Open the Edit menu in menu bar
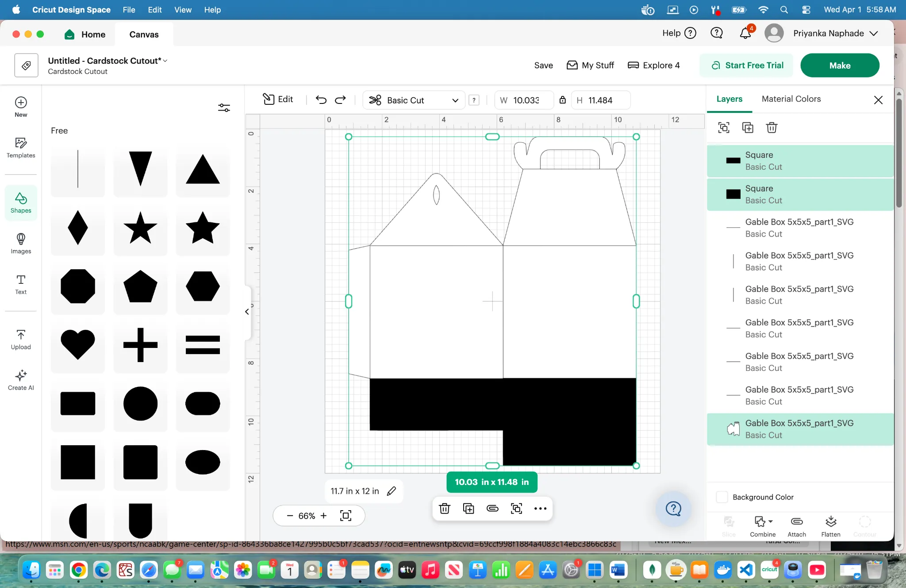The width and height of the screenshot is (906, 588). tap(155, 10)
